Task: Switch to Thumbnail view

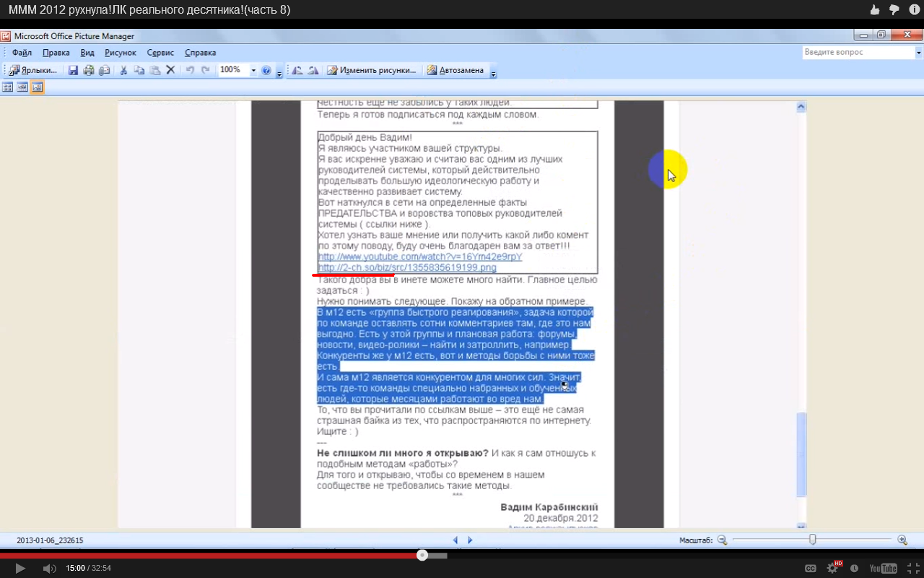Action: click(x=8, y=87)
